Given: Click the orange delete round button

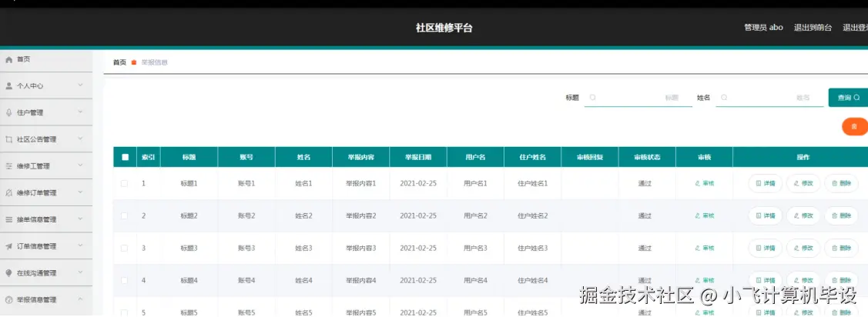Looking at the screenshot, I should click(x=855, y=127).
